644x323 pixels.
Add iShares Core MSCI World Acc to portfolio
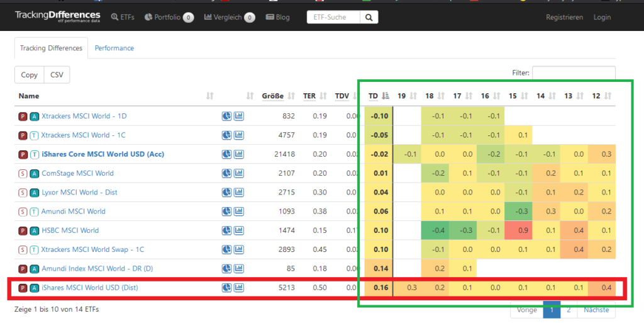click(x=226, y=154)
